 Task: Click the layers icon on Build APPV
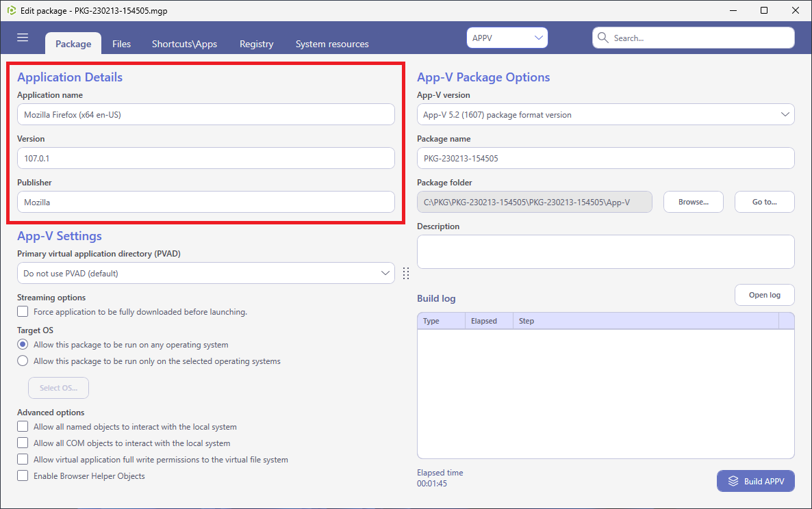[x=733, y=481]
